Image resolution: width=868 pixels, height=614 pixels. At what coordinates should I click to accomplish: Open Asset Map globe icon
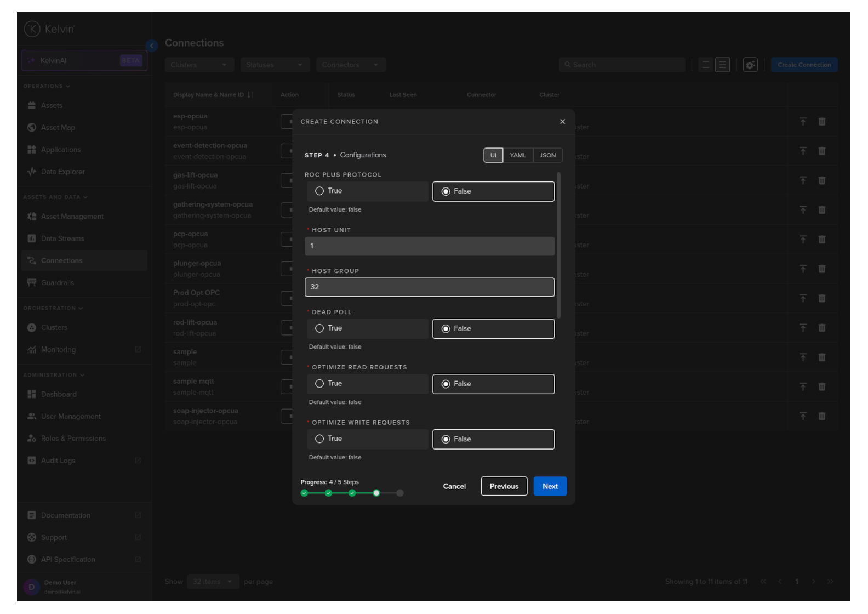tap(32, 127)
